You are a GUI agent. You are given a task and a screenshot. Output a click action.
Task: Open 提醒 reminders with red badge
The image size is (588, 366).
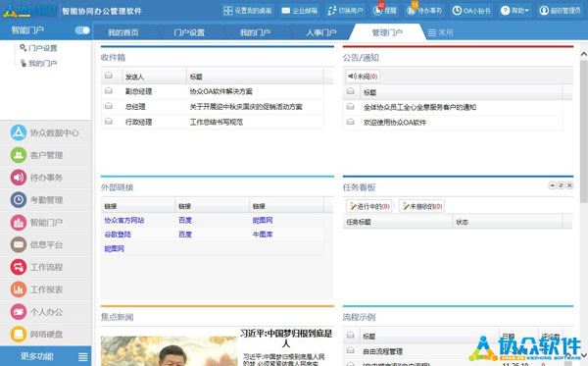(384, 11)
